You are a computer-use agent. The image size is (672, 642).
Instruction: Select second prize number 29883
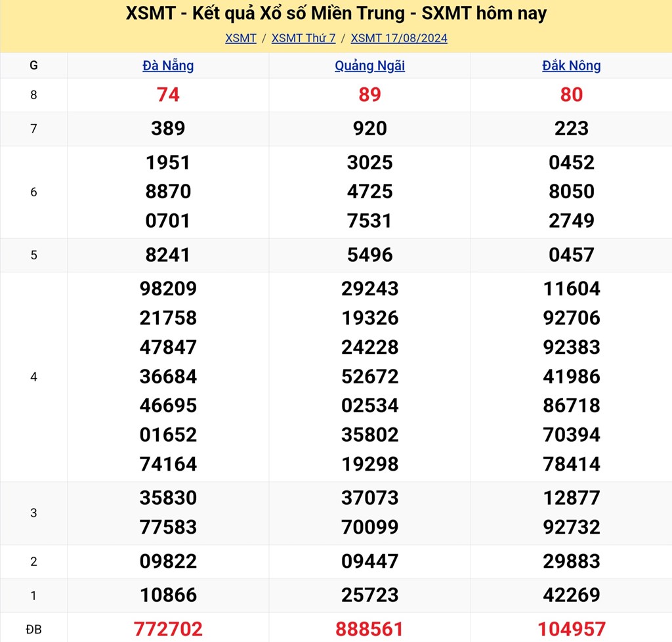coord(571,561)
